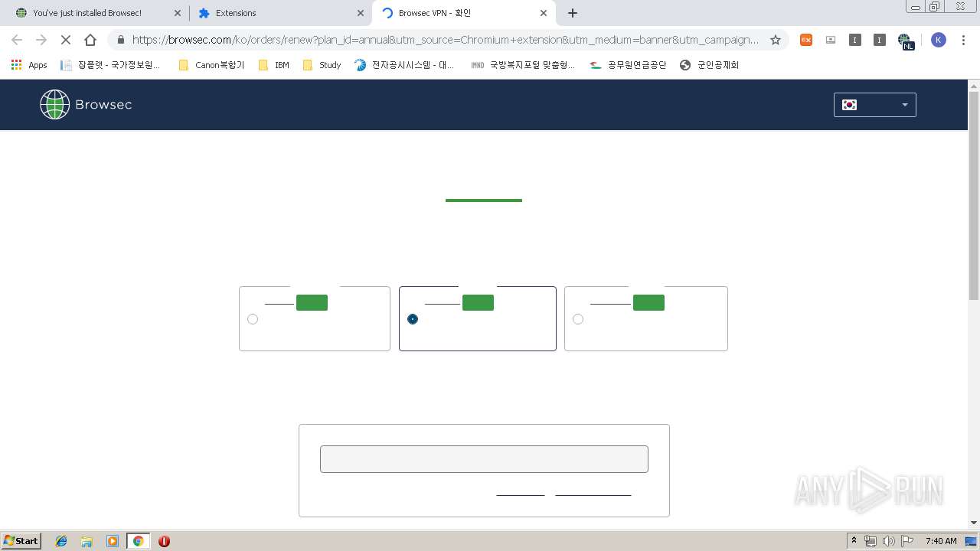This screenshot has width=980, height=551.
Task: Open the Study bookmark folder
Action: [322, 65]
